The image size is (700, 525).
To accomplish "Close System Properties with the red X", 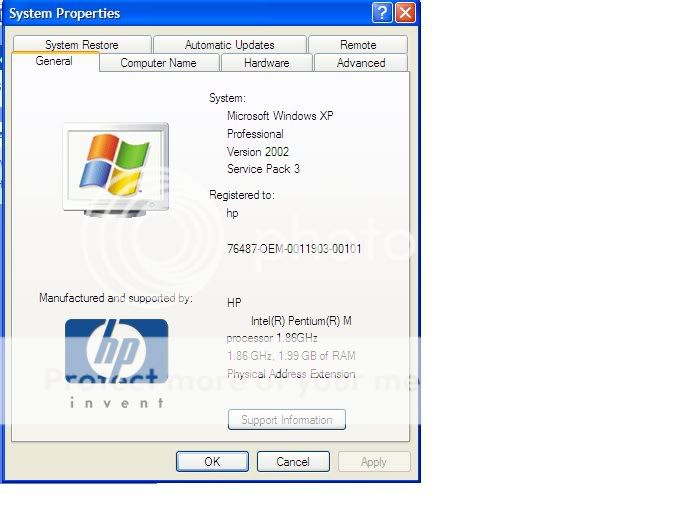I will (x=405, y=13).
